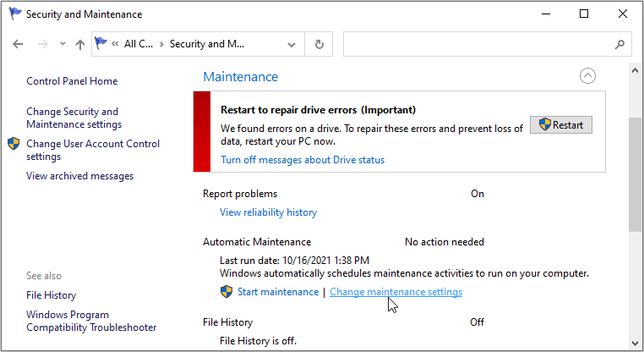
Task: Open Windows Program Compatibility Troubleshooter link
Action: [x=91, y=321]
